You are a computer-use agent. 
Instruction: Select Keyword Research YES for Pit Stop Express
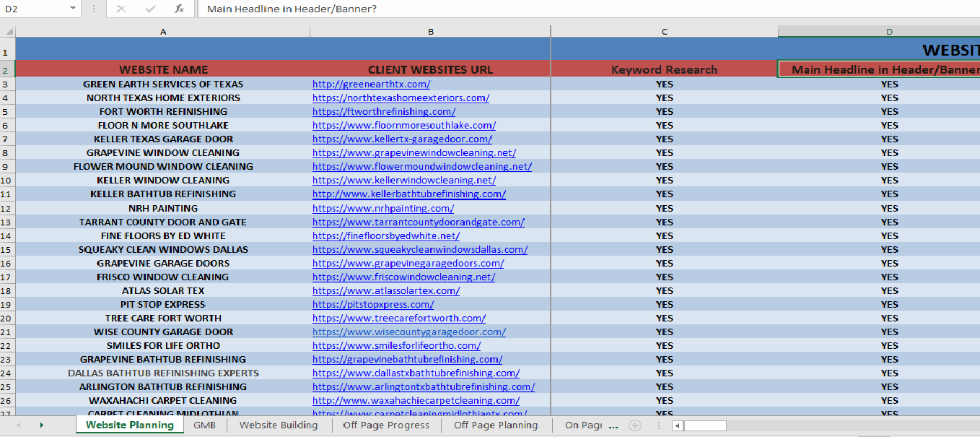pyautogui.click(x=665, y=304)
